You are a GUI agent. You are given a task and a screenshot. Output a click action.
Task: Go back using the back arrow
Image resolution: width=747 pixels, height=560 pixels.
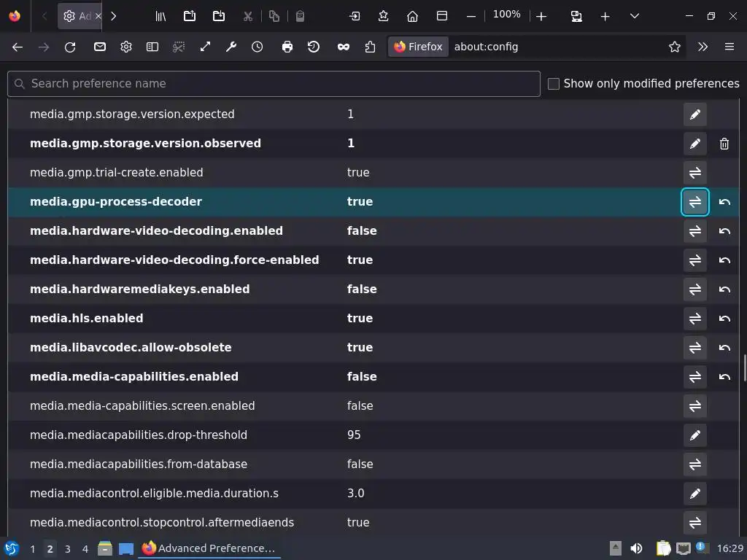tap(18, 47)
